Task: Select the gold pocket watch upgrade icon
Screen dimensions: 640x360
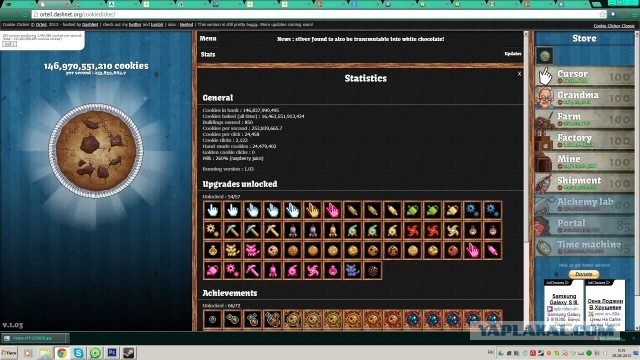Action: pyautogui.click(x=213, y=250)
